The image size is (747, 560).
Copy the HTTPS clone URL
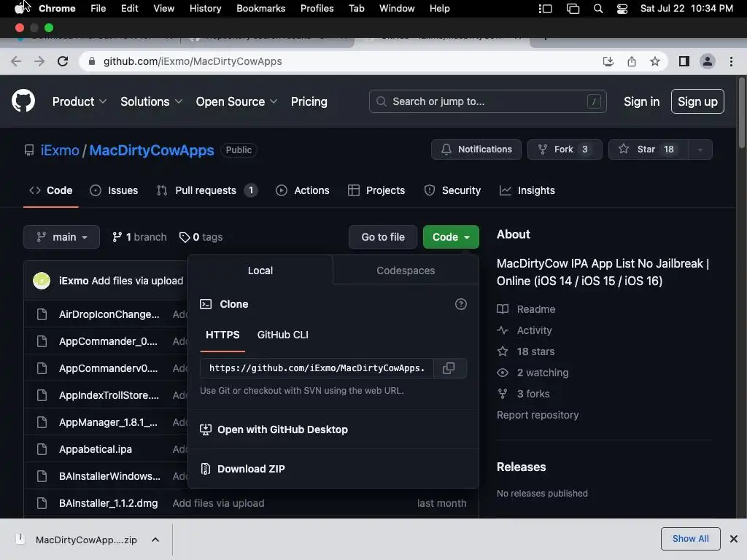click(449, 368)
